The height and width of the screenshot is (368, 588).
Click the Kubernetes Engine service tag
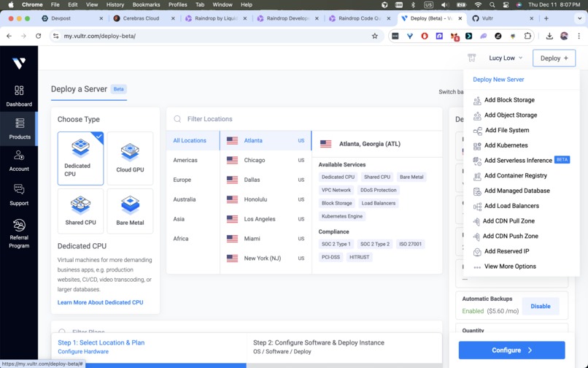pyautogui.click(x=342, y=216)
